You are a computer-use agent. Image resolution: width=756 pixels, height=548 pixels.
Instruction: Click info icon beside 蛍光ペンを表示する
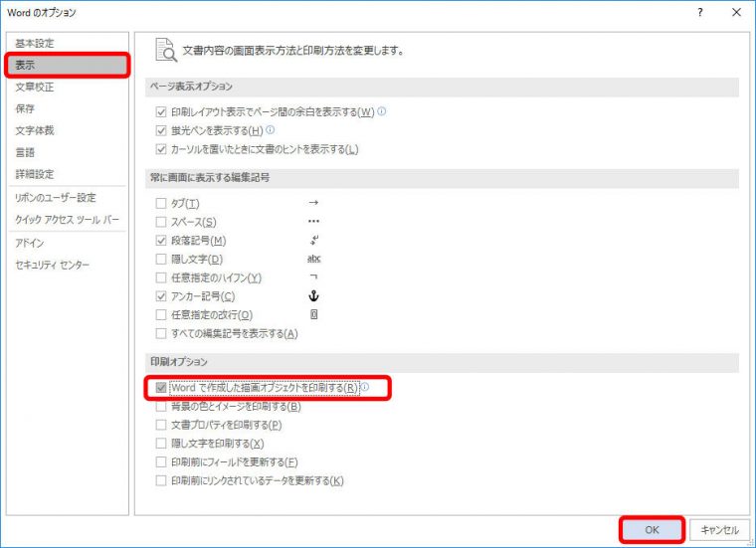point(270,129)
